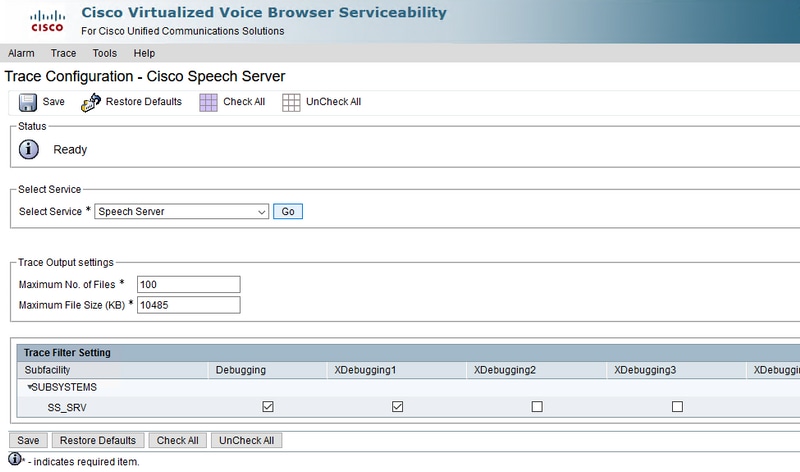This screenshot has height=472, width=800.
Task: Click the Trace Filter Setting header
Action: [x=67, y=353]
